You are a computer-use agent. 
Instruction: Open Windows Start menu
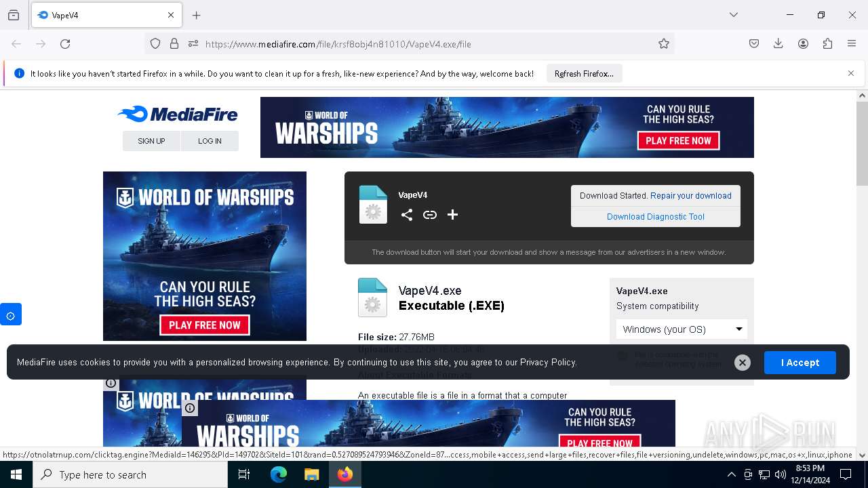tap(16, 474)
